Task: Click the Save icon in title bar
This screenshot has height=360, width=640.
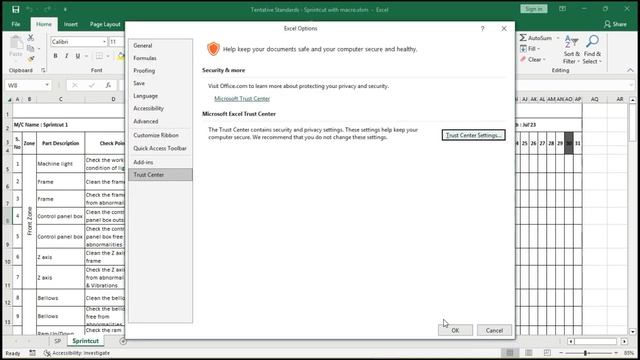Action: [16, 9]
